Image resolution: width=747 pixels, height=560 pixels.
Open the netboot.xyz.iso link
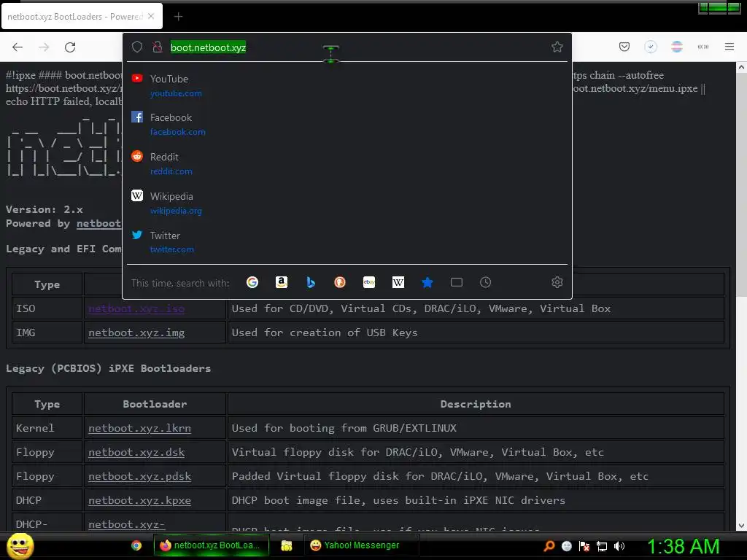(136, 308)
